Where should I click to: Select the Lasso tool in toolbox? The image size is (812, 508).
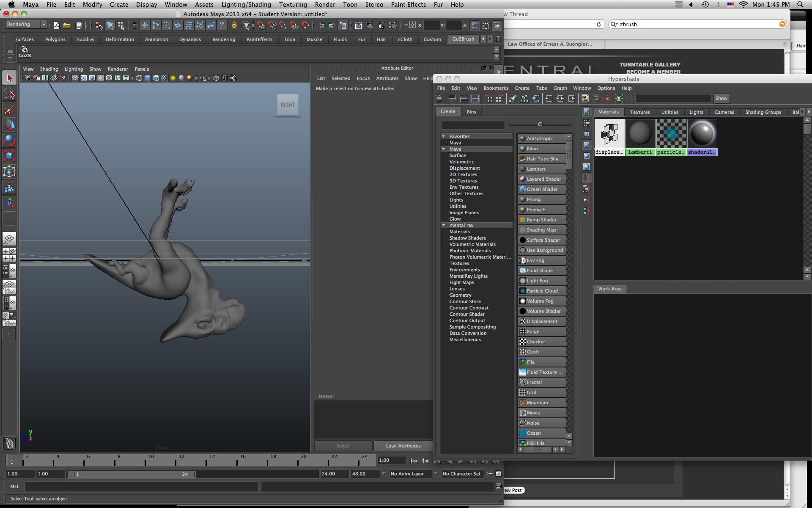tap(9, 94)
